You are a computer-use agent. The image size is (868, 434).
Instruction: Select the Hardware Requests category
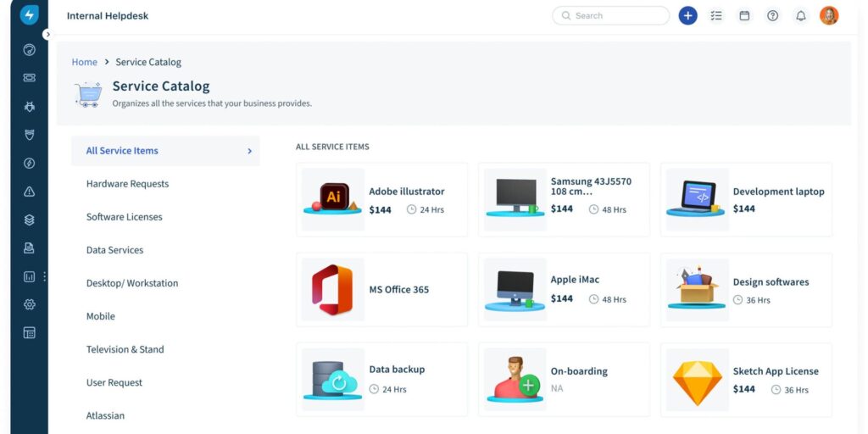127,184
